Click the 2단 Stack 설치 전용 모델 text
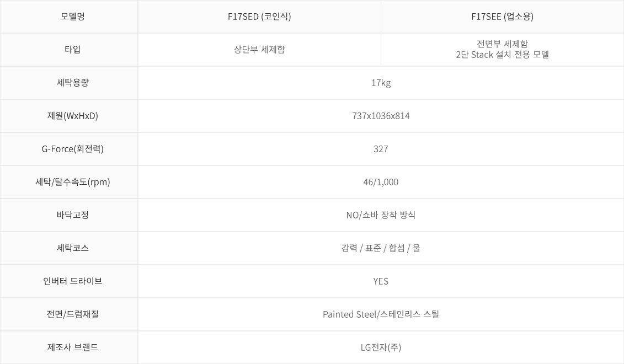Screen dimensions: 624x364 click(502, 55)
